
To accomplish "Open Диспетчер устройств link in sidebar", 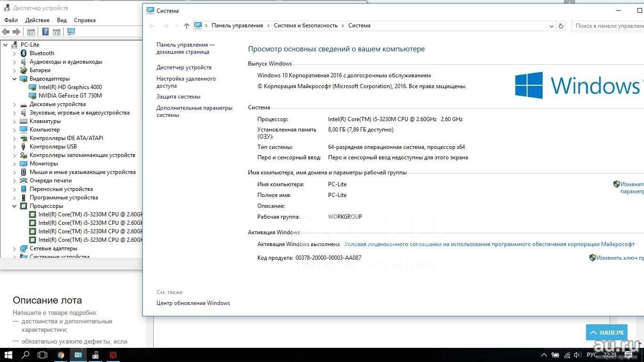I will pyautogui.click(x=184, y=67).
